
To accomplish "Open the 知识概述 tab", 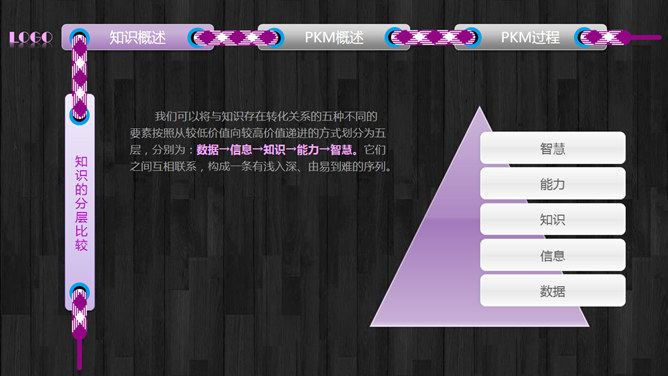I will (137, 37).
